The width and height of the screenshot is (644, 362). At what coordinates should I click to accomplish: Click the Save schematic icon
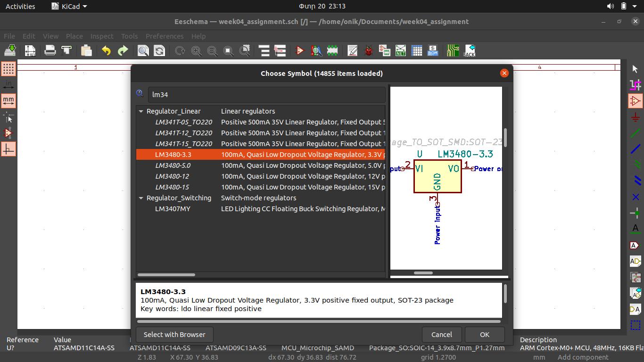click(x=10, y=50)
